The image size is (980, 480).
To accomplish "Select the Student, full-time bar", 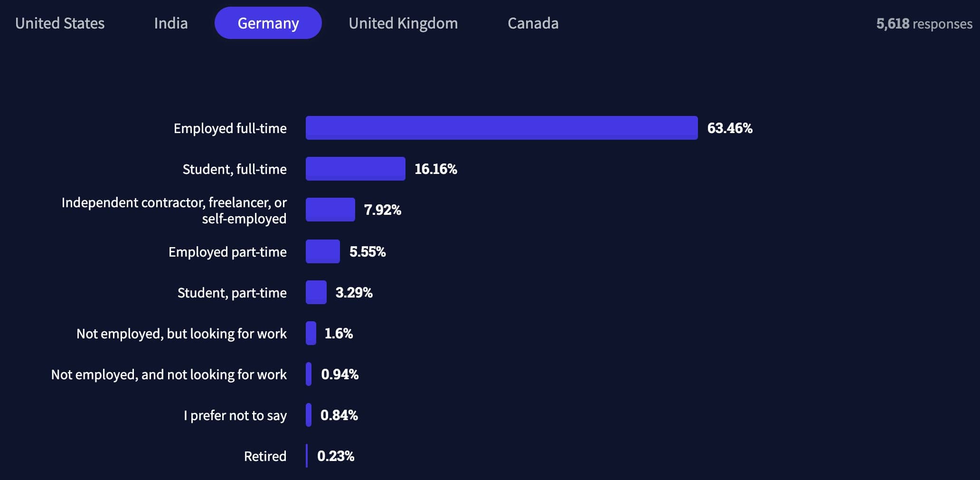I will click(x=355, y=169).
